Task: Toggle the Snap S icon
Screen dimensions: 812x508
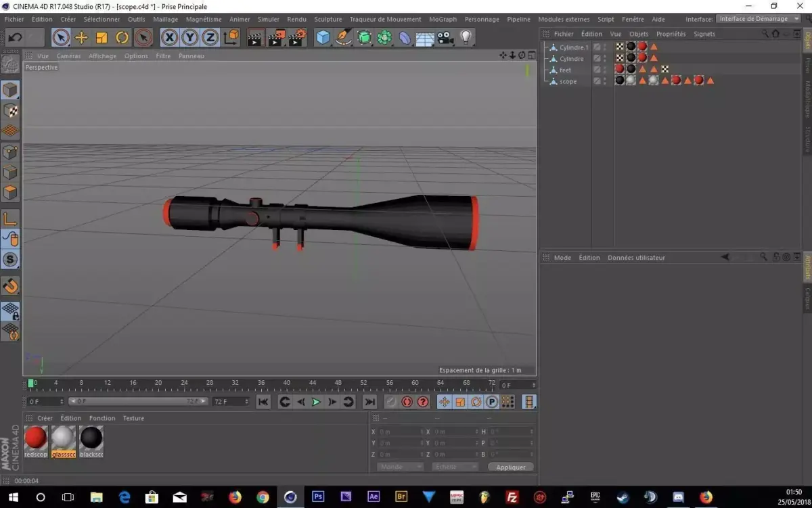Action: pos(10,259)
